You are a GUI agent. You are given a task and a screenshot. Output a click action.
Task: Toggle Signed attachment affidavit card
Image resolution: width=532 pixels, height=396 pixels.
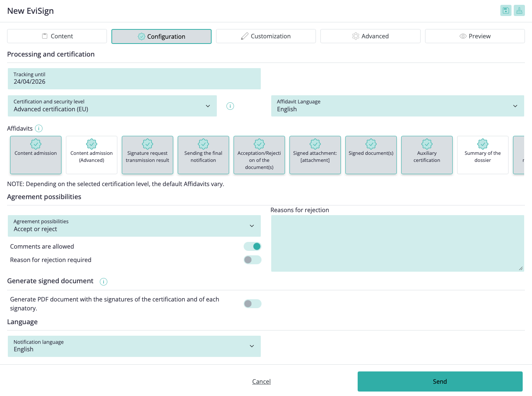315,155
